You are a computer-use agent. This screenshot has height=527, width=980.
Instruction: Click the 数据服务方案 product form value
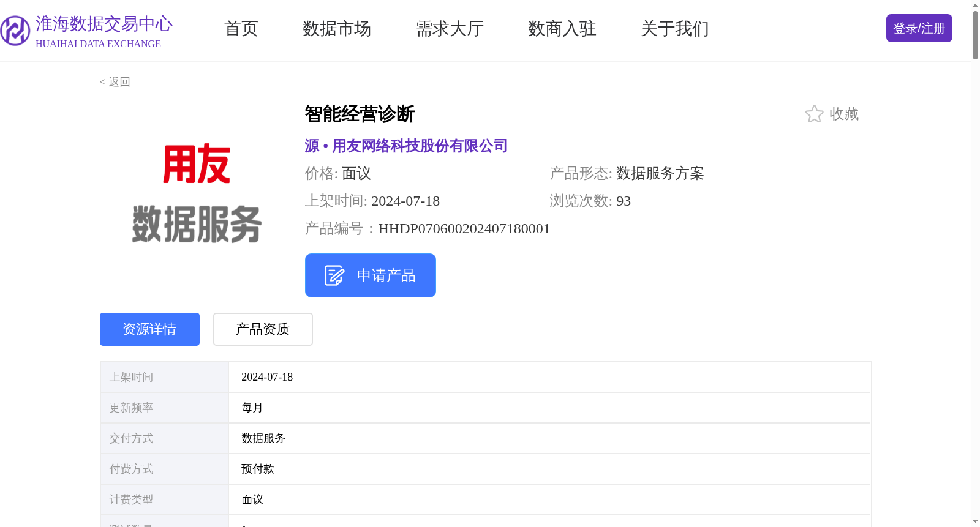660,174
